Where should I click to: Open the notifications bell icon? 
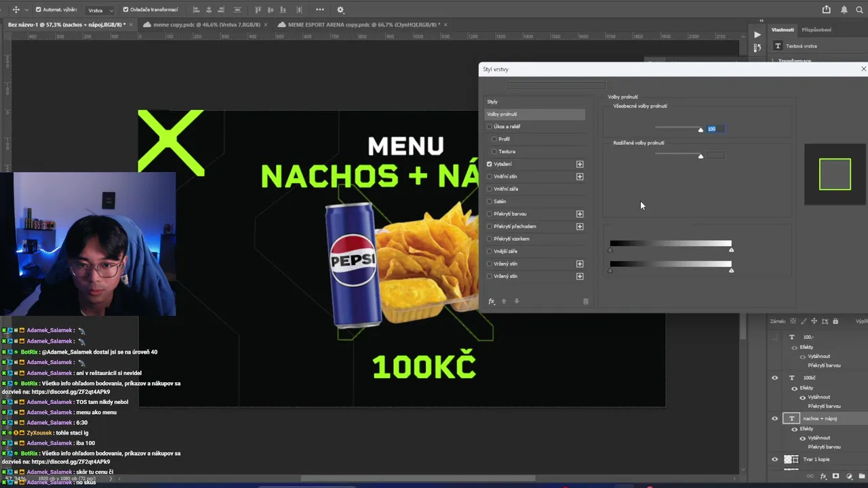coord(844,9)
